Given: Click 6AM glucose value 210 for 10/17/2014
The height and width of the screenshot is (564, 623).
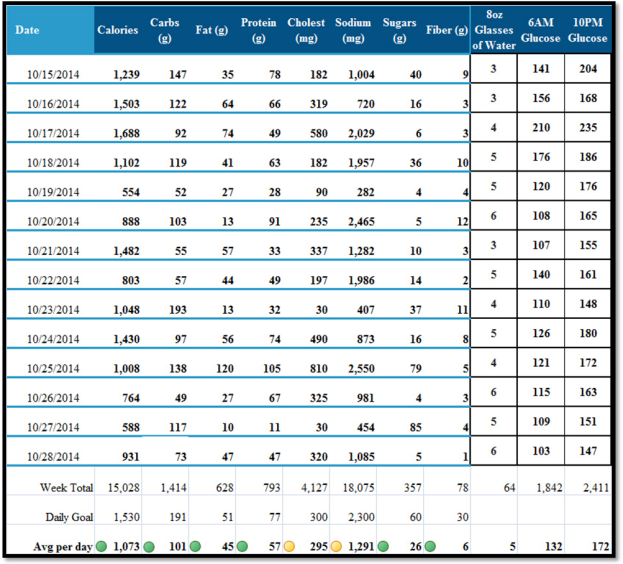Looking at the screenshot, I should tap(541, 127).
